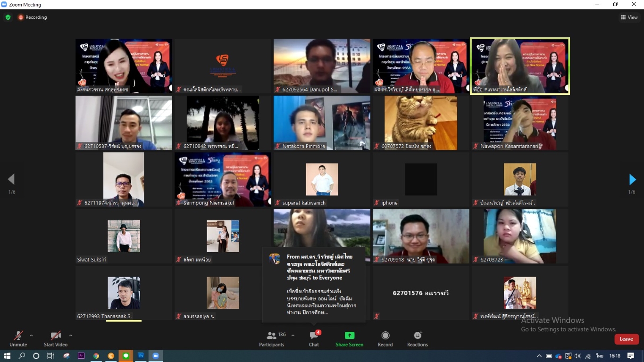Screen dimensions: 644x362
Task: Open the Reactions emoji menu
Action: (418, 338)
